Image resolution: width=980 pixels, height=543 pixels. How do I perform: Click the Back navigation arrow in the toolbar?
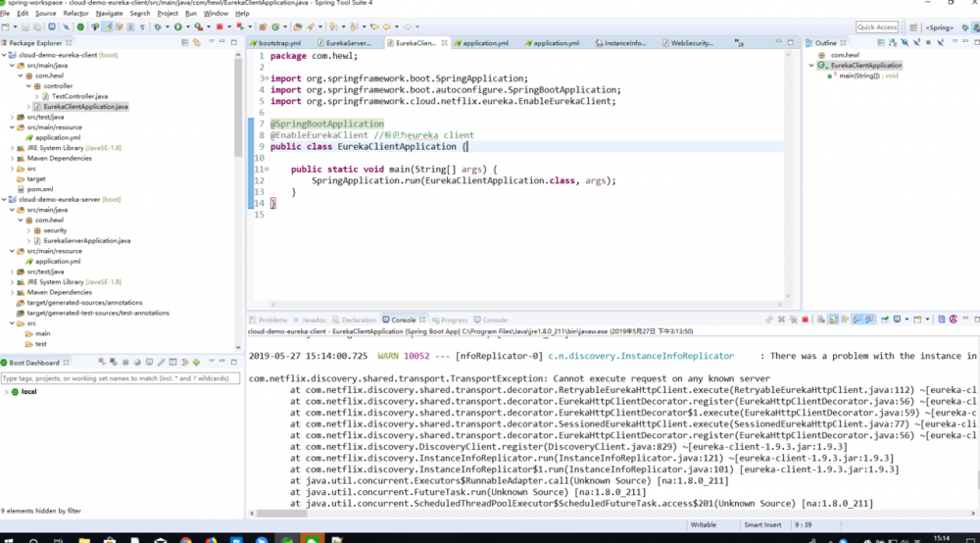[x=386, y=27]
